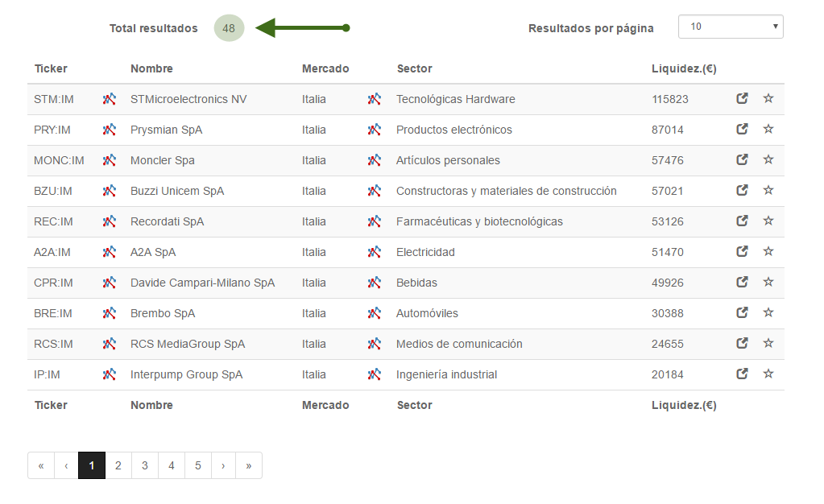Click sector chart icon before Artículos personales
Viewport: 824px width, 504px height.
tap(375, 159)
